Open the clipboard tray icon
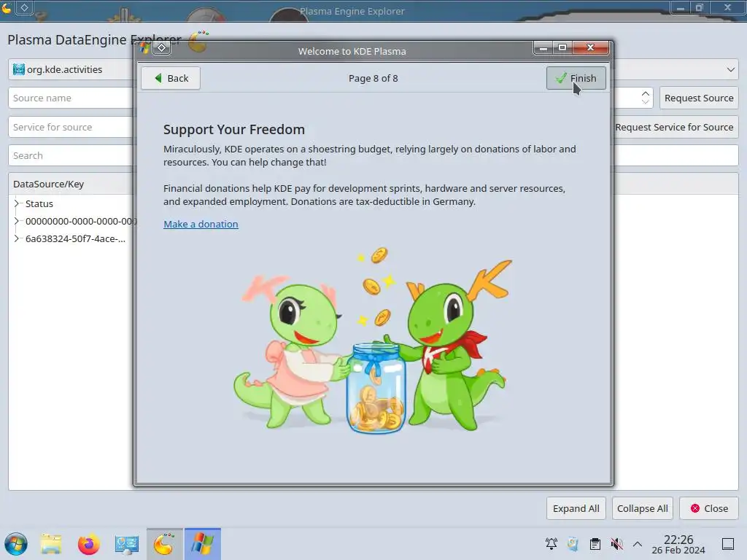The height and width of the screenshot is (560, 747). [x=595, y=544]
